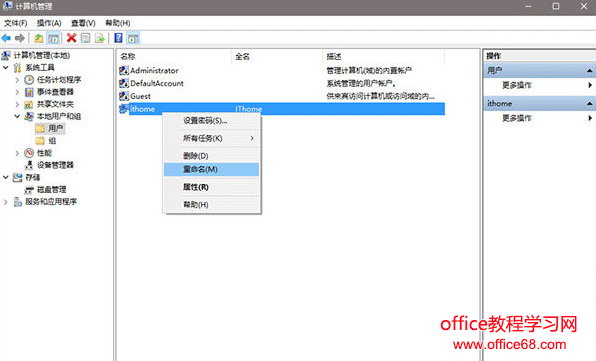Toggle the Show/Hide action pane icon

133,38
